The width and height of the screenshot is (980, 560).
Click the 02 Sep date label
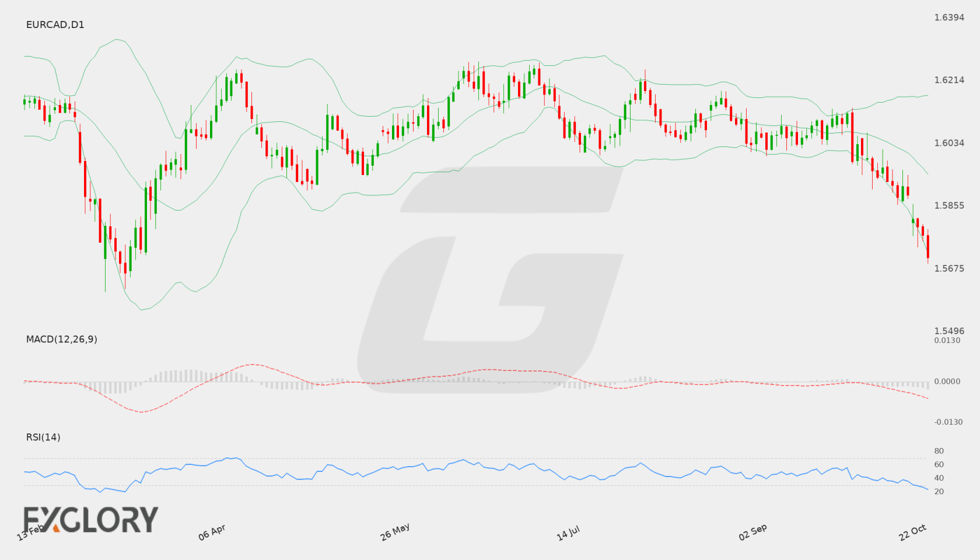(x=752, y=532)
